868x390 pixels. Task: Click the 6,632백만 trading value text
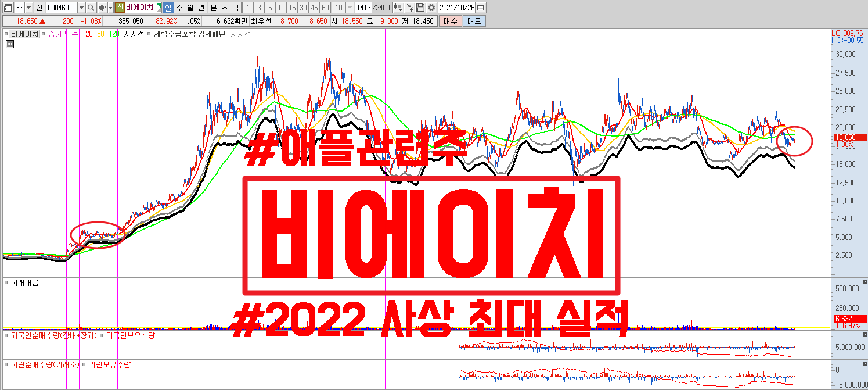click(232, 21)
